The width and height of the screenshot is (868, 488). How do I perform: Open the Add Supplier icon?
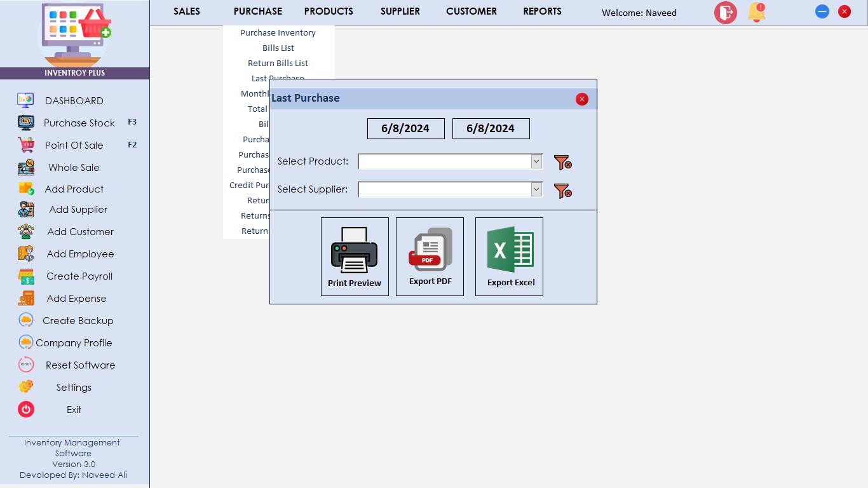point(25,210)
